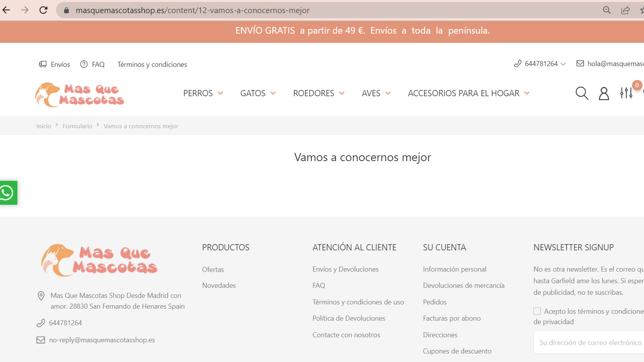Screen dimensions: 644x362
Task: Click the header Mas Que Mascotas logo
Action: tap(80, 95)
